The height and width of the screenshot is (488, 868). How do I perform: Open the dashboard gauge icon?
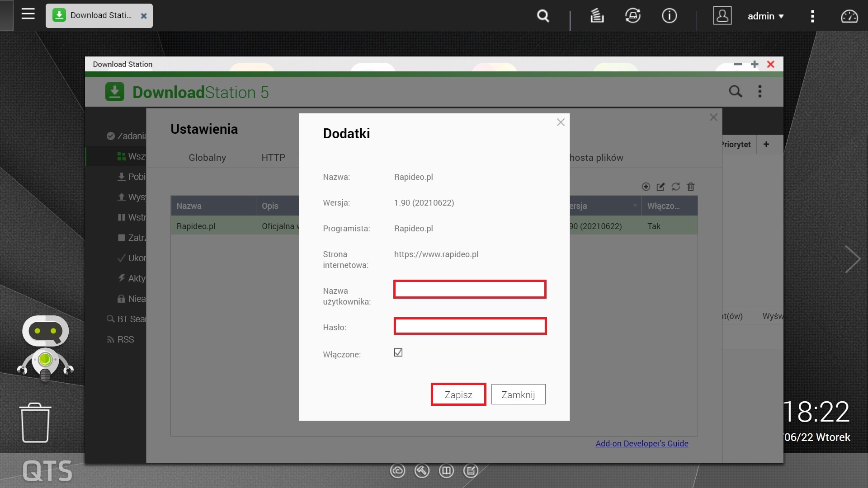click(849, 16)
